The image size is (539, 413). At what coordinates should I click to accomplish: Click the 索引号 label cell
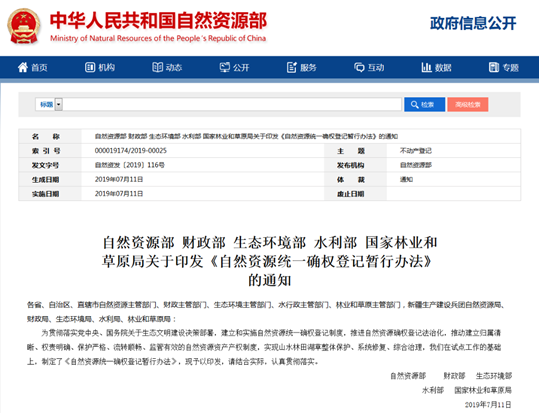click(x=50, y=151)
